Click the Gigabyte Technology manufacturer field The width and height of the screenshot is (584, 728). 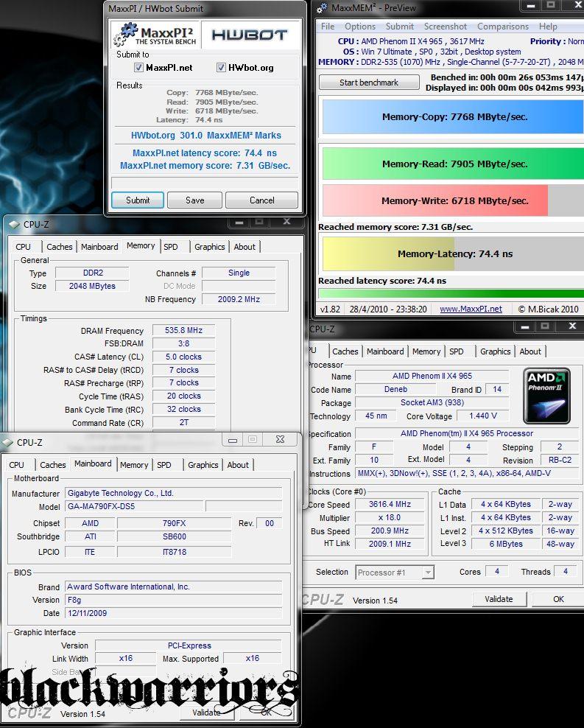173,493
